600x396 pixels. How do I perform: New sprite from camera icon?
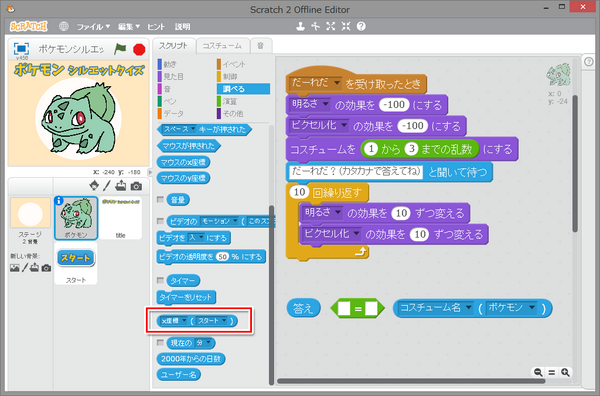point(136,186)
